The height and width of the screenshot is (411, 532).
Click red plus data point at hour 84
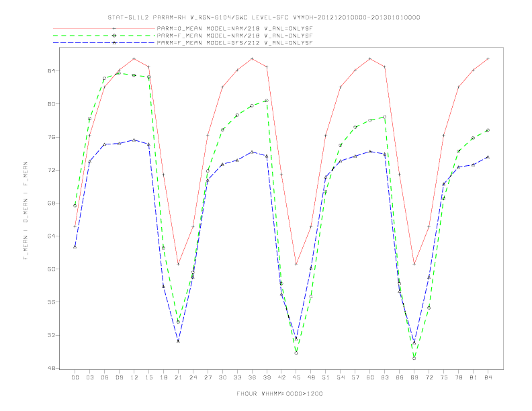pos(488,58)
